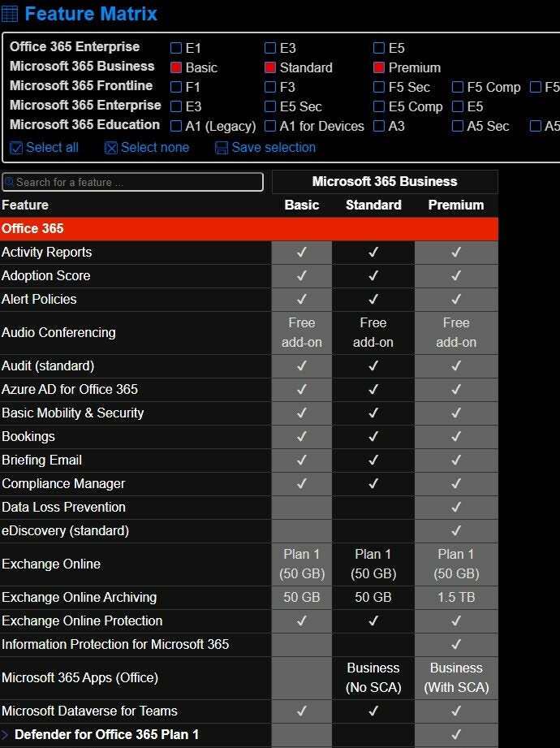Focus the Search for a feature field
The width and height of the screenshot is (560, 748).
[133, 182]
